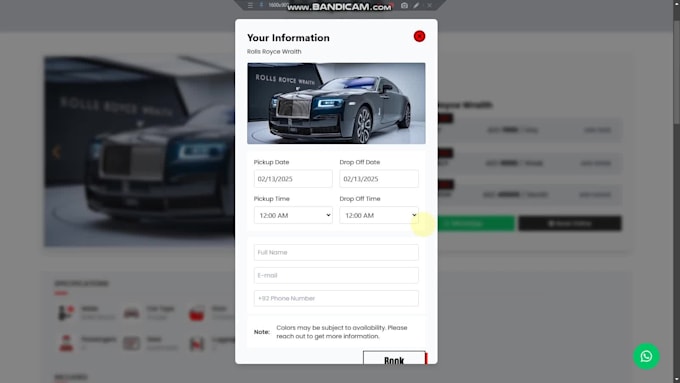Click the Rolls Royce Wraith image in the dialog

tap(336, 103)
